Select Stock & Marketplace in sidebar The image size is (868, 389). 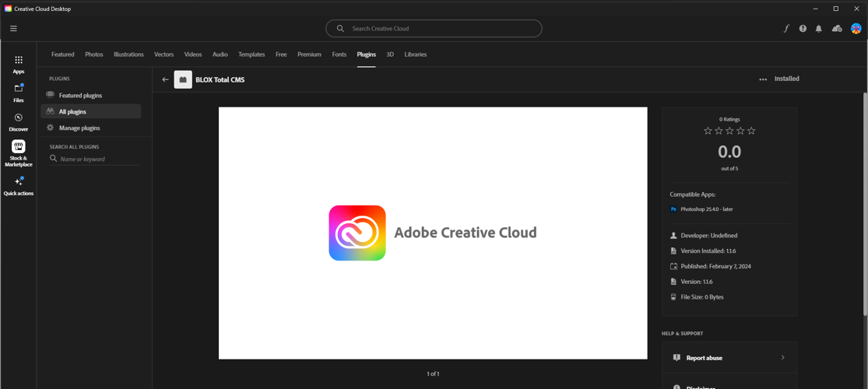coord(18,153)
